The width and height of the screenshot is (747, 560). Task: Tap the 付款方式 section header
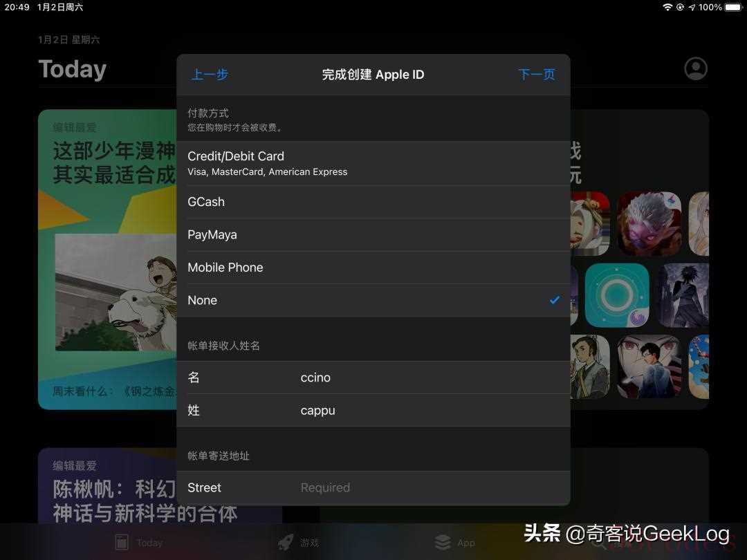pos(208,113)
